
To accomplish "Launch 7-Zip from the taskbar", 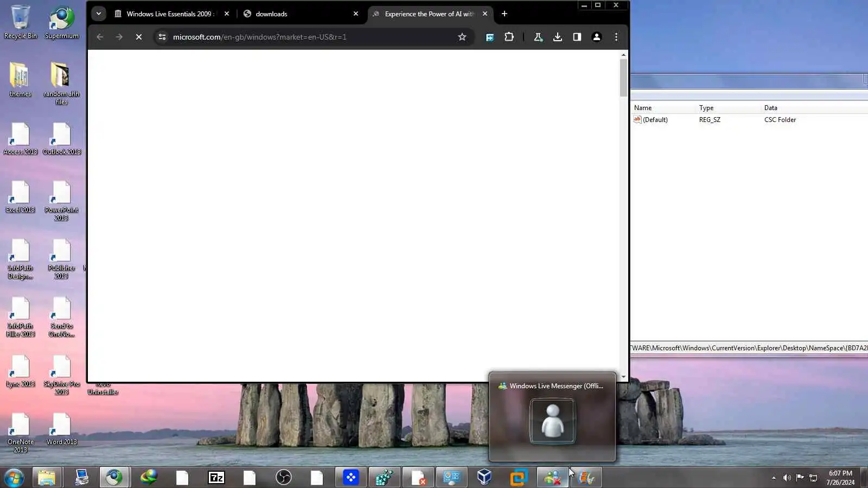I will click(216, 478).
